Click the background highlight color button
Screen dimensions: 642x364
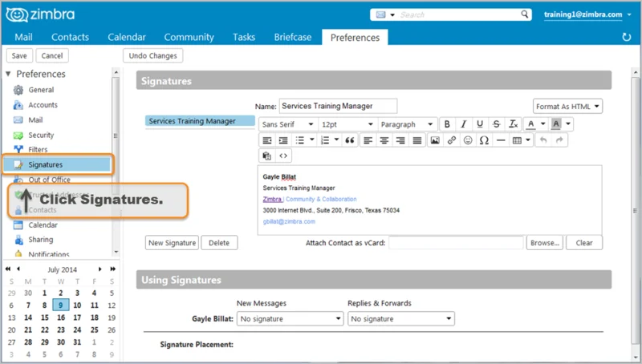click(556, 124)
